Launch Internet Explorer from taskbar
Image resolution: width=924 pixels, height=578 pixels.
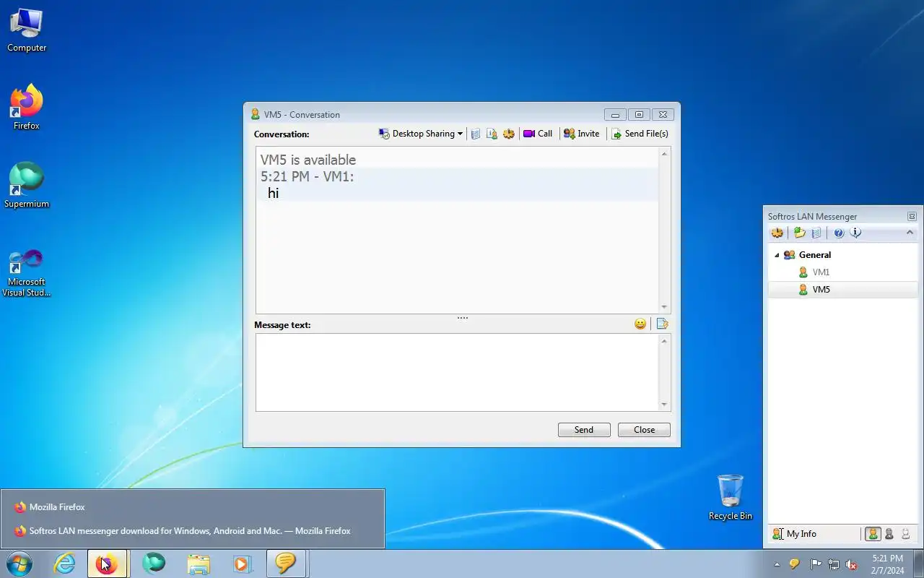[64, 564]
